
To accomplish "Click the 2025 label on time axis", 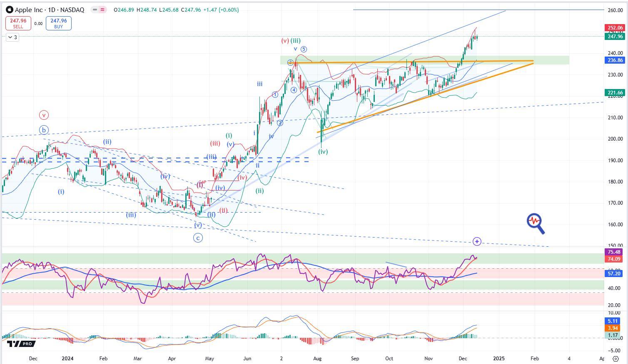I will tap(499, 358).
